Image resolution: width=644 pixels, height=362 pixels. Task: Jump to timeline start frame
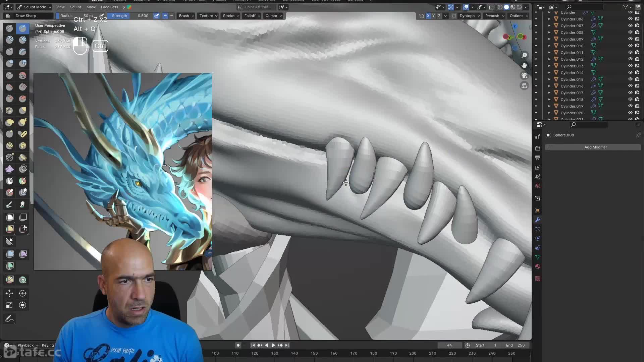click(x=253, y=345)
